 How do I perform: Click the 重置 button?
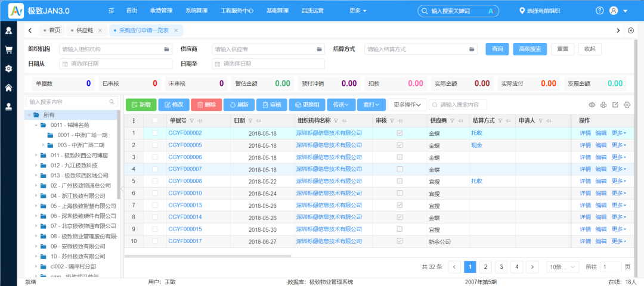[x=563, y=49]
